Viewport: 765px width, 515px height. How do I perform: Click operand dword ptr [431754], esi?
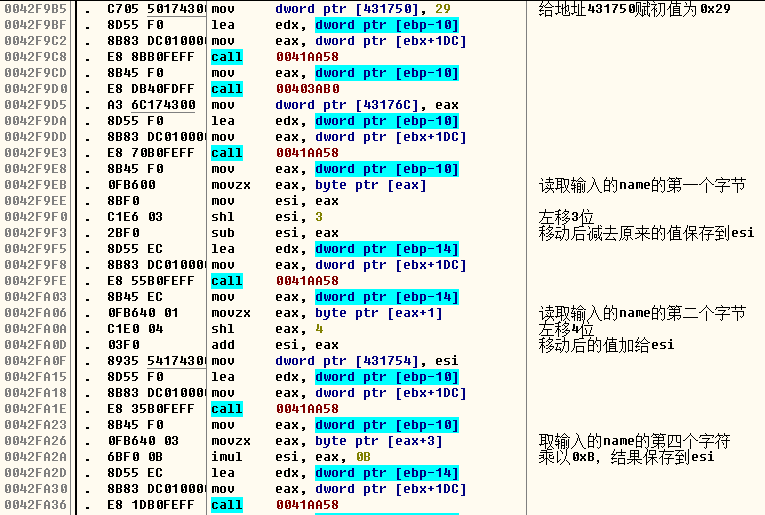366,361
